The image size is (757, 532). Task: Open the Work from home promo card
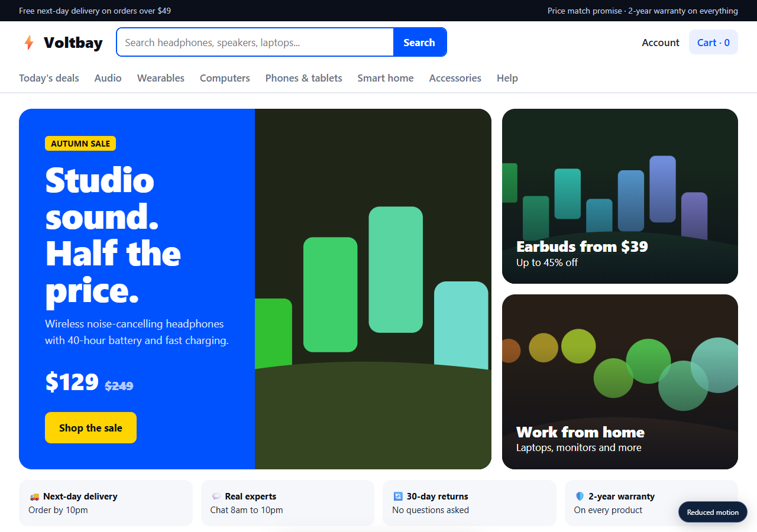click(620, 382)
